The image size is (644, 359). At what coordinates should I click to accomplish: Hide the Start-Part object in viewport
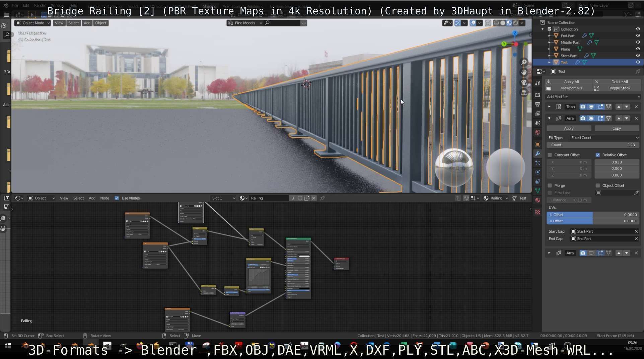click(x=638, y=56)
